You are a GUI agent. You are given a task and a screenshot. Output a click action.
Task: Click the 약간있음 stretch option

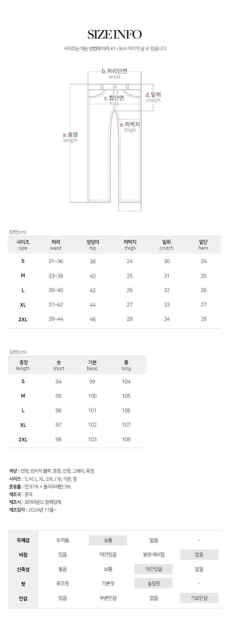point(154,569)
